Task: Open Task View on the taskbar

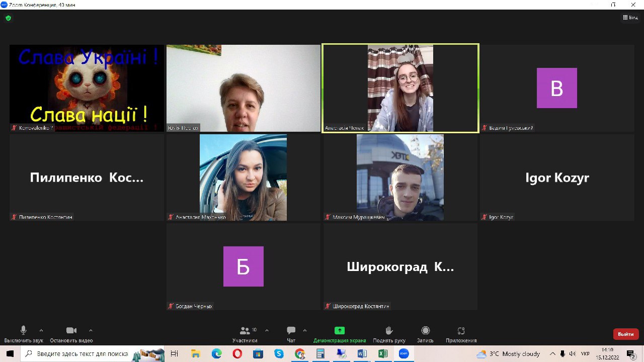Action: pos(175,354)
